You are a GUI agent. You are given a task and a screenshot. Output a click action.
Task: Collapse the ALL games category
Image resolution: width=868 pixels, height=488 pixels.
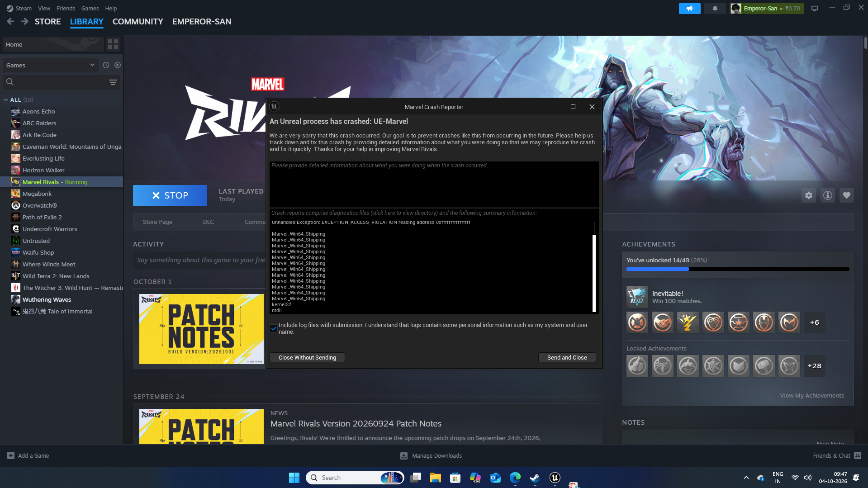point(5,100)
